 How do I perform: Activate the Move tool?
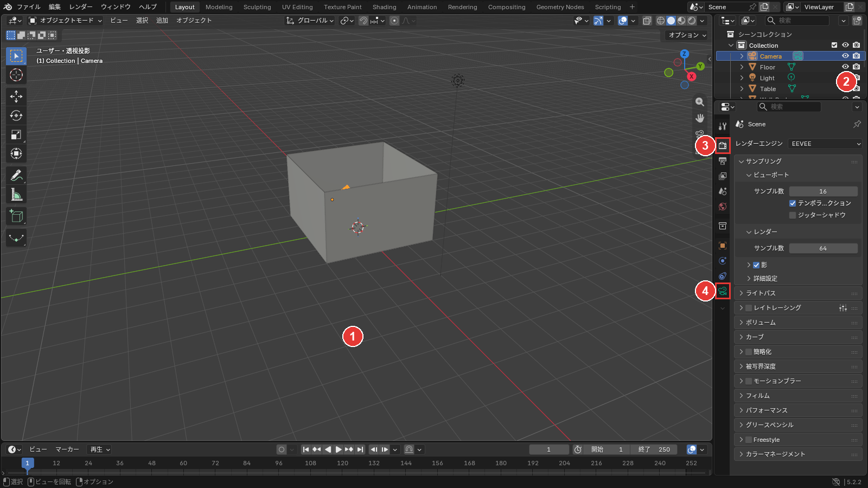pyautogui.click(x=16, y=97)
